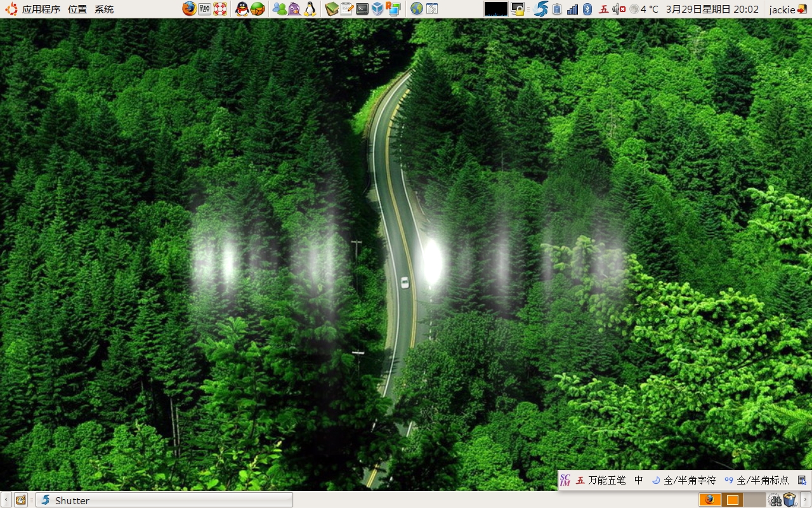Screen dimensions: 812x508
Task: Hide bottom panel with right arrow
Action: tap(806, 500)
